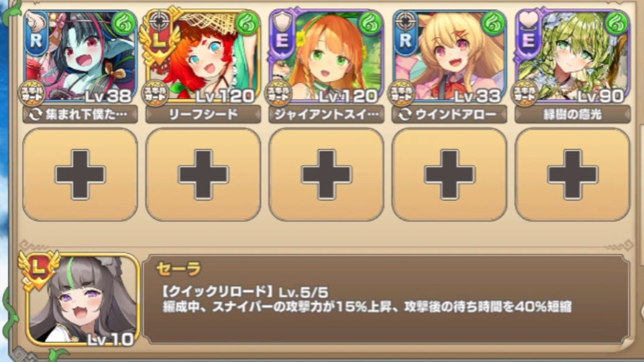644x362 pixels.
Task: Tap the skill card badge on Lv.33 card
Action: [x=402, y=94]
